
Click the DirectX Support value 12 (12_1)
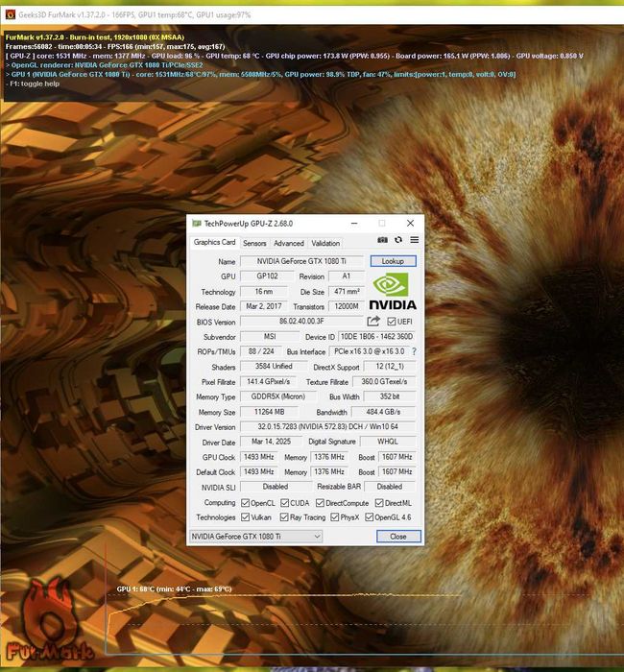click(390, 367)
